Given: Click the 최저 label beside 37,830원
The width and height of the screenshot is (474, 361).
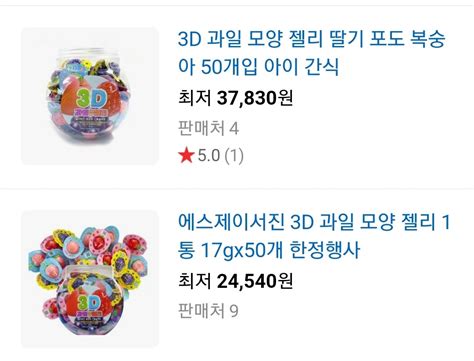Looking at the screenshot, I should [x=195, y=98].
